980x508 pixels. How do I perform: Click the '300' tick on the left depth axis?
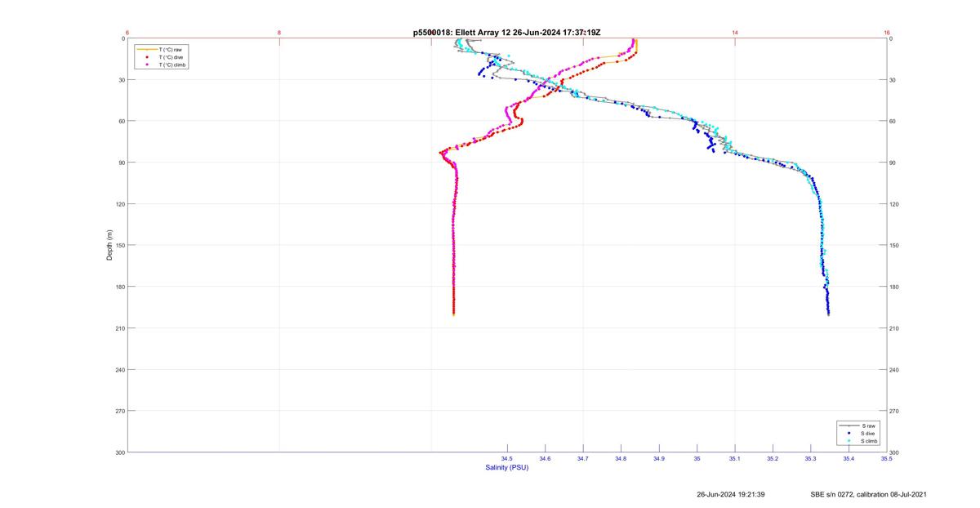[121, 452]
